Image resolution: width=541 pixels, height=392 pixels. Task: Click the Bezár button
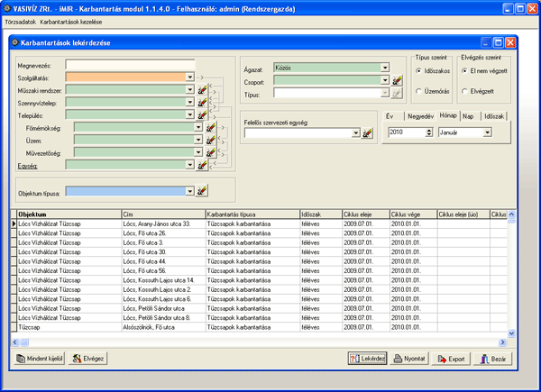pos(492,359)
